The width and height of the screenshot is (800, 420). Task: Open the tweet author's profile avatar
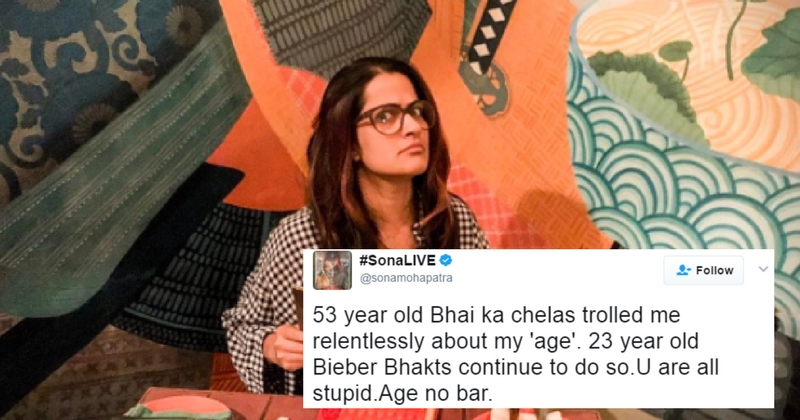(x=332, y=270)
